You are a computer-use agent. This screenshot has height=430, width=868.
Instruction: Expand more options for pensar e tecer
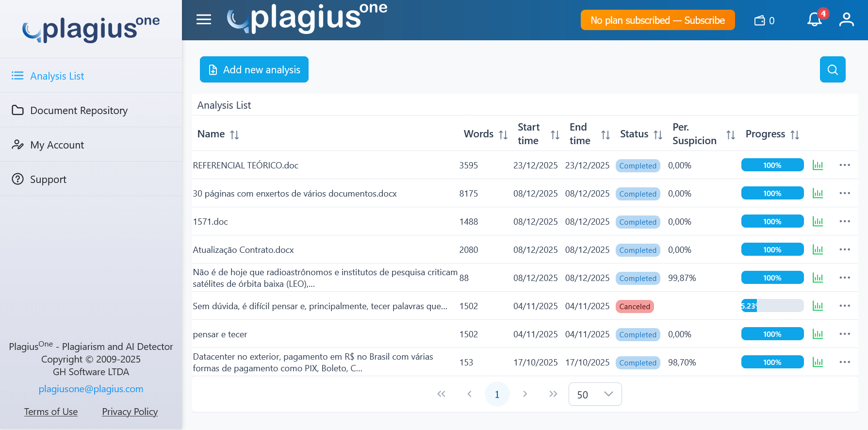845,334
